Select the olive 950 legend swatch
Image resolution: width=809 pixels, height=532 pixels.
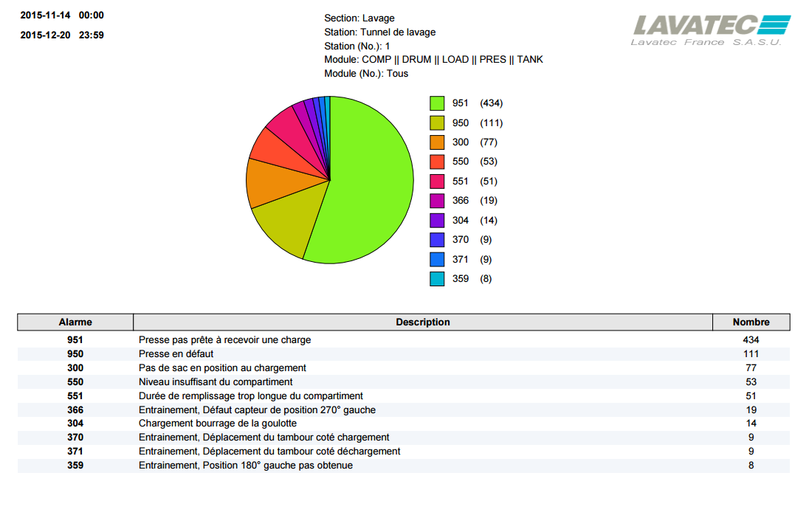click(437, 122)
